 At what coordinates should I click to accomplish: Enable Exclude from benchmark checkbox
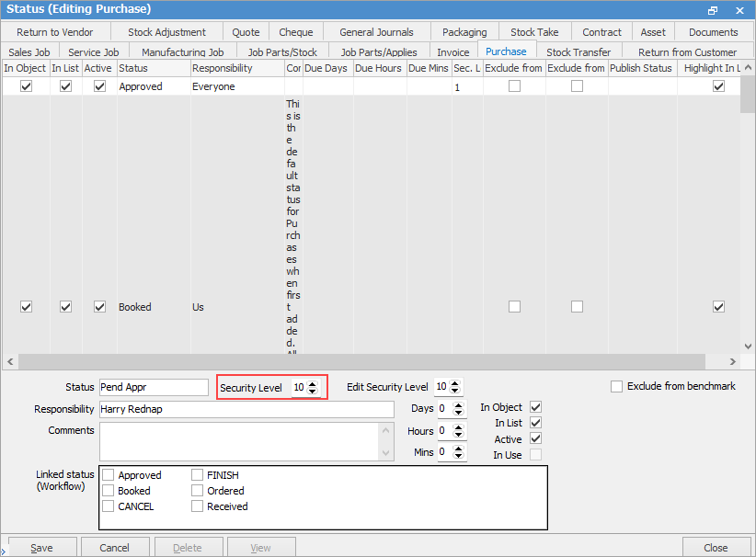(616, 387)
